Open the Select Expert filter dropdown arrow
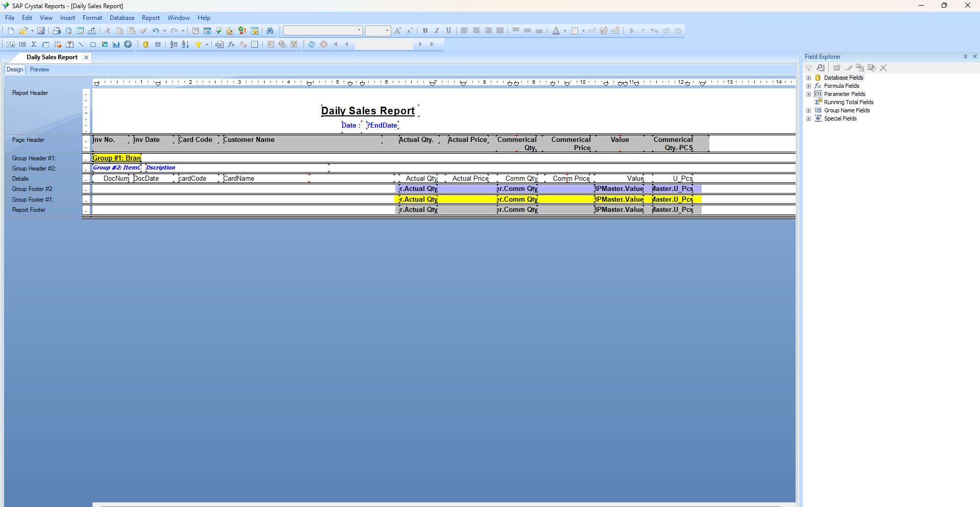The height and width of the screenshot is (507, 980). 207,44
